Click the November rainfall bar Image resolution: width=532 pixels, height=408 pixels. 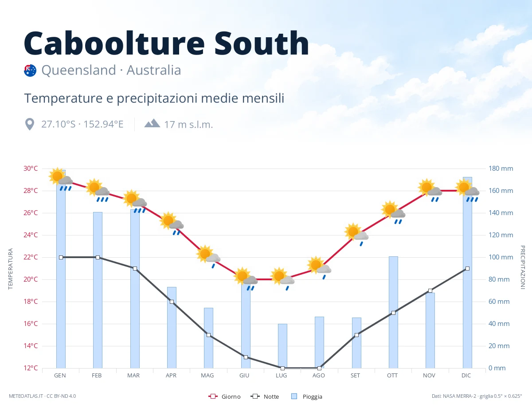point(430,330)
